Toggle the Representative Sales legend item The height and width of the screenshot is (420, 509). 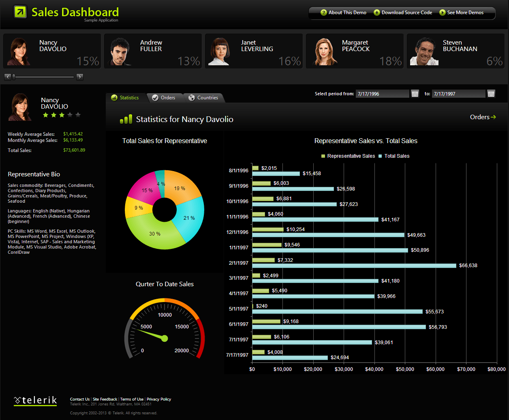pyautogui.click(x=348, y=156)
